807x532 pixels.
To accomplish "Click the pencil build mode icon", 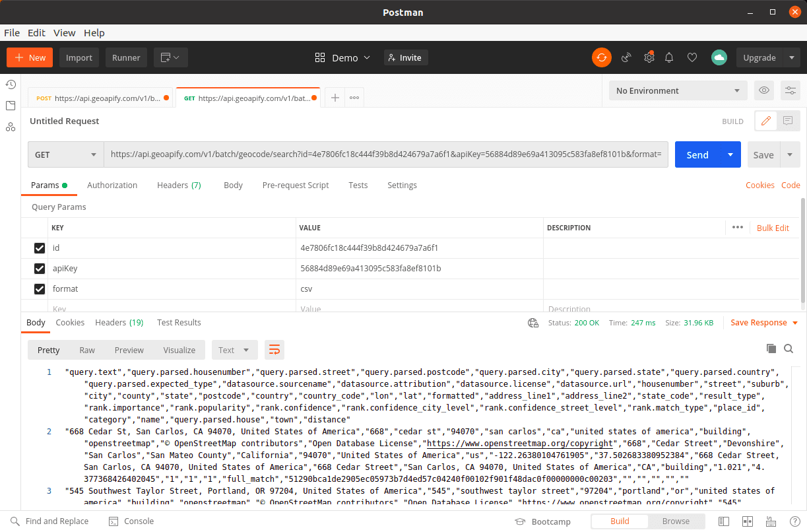I will [x=765, y=121].
